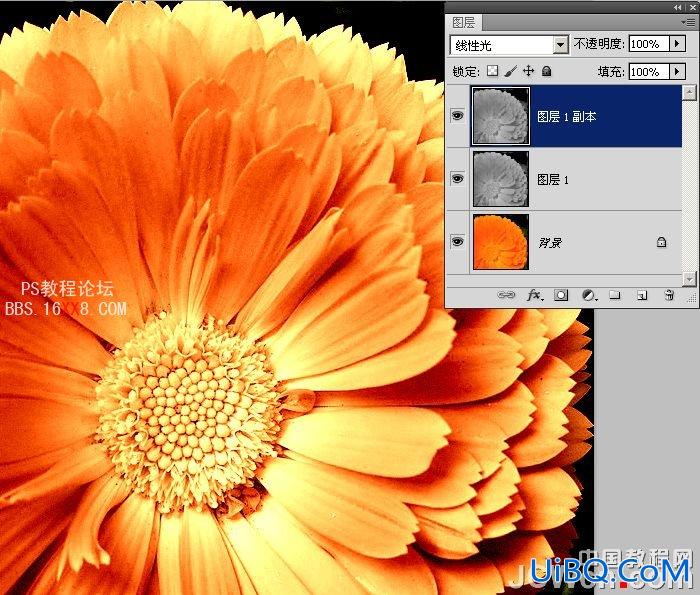Select the 背景 layer thumbnail
The height and width of the screenshot is (595, 700).
pyautogui.click(x=500, y=242)
